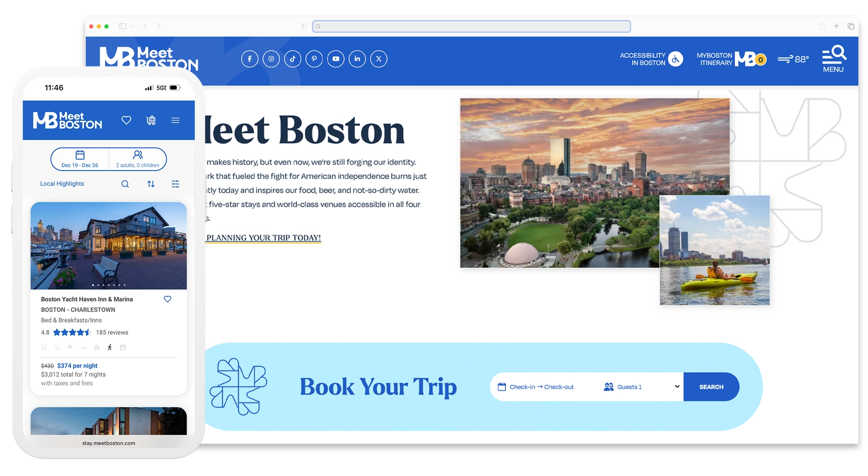Click MYBOSTON ITINERARY text link
The image size is (868, 476).
[714, 59]
